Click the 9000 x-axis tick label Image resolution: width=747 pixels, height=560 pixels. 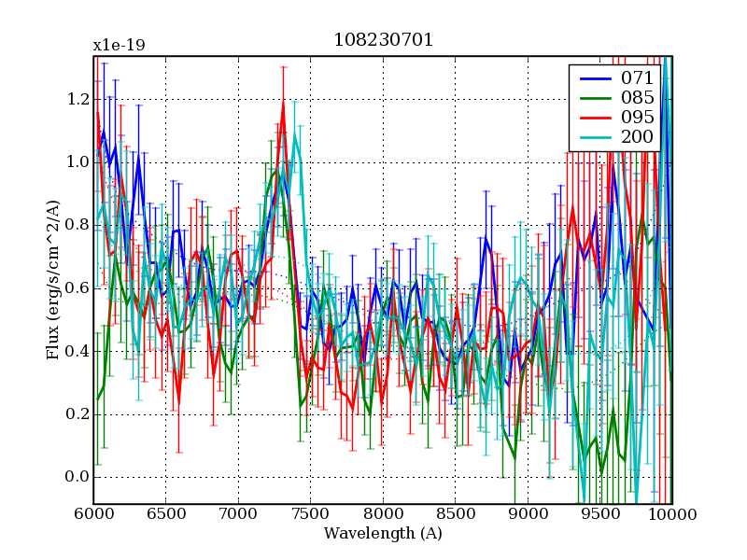point(528,515)
